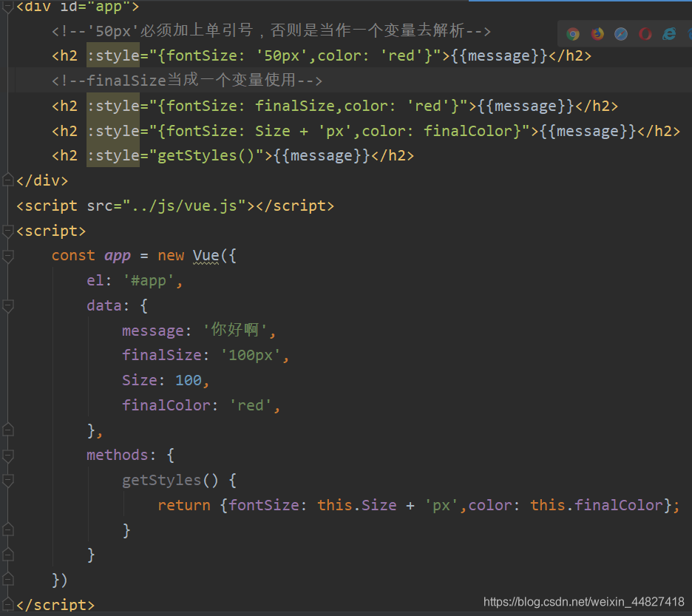Collapse the opening <script> block fold marker
Viewport: 692px width, 616px height.
click(x=8, y=231)
